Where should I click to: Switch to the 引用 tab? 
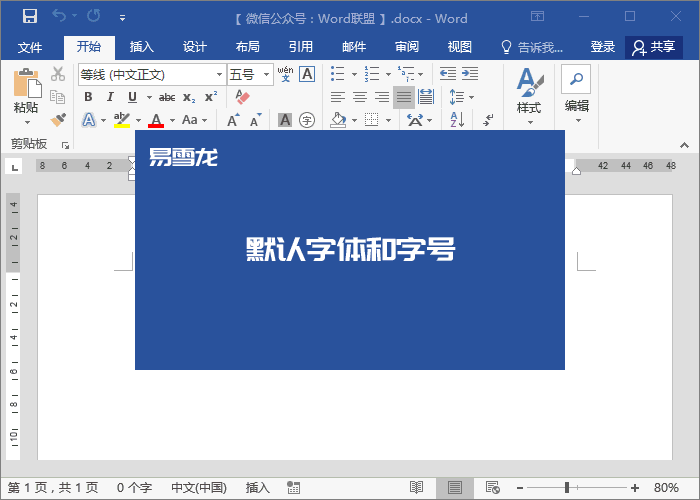coord(300,47)
